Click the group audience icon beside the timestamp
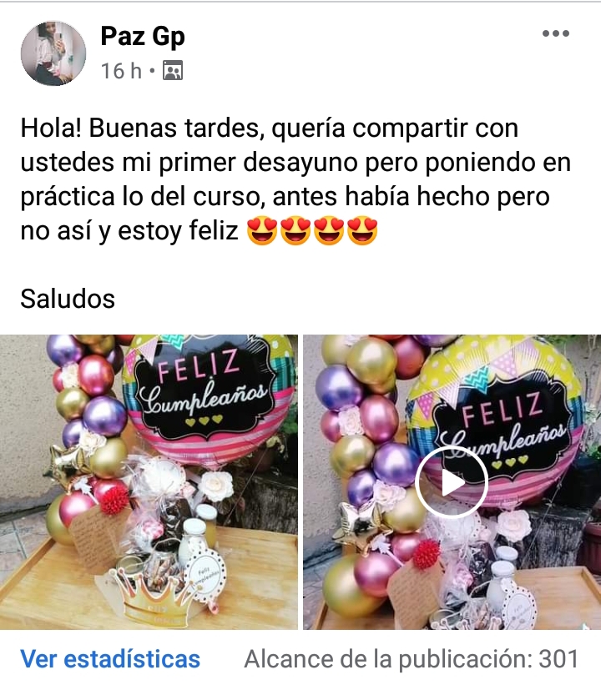This screenshot has height=700, width=601. tap(173, 71)
